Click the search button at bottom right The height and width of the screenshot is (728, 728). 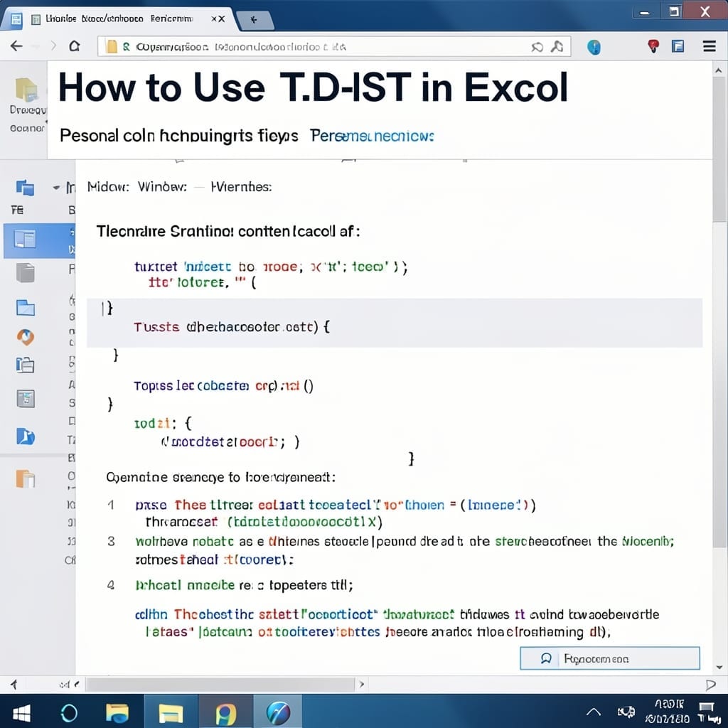(609, 658)
